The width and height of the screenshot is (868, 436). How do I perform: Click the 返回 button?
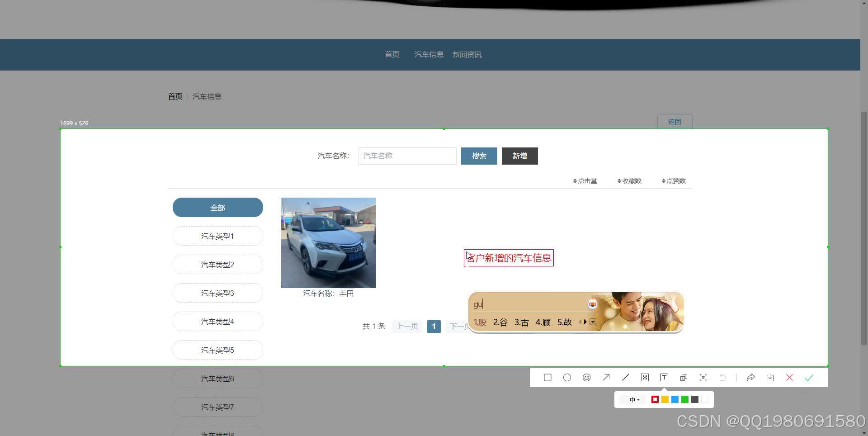coord(675,122)
